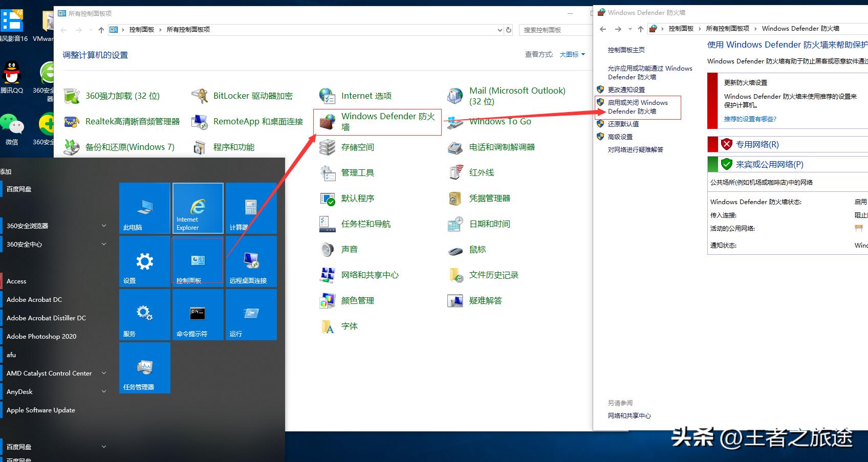Expand the address bar history dropdown
868x462 pixels.
[500, 30]
